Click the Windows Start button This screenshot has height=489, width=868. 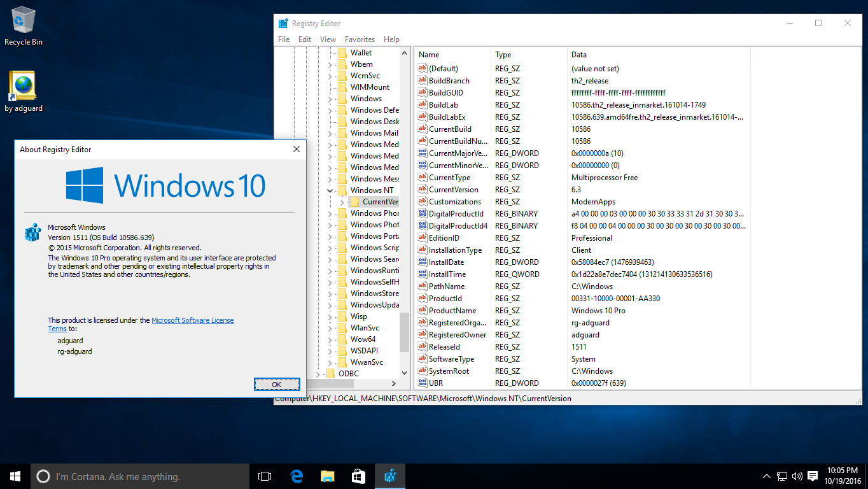15,476
